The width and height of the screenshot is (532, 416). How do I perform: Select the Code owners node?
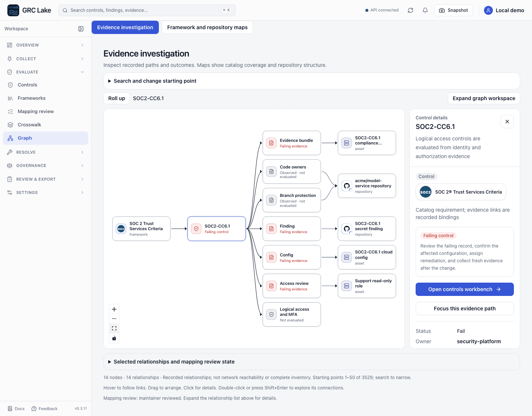(292, 171)
